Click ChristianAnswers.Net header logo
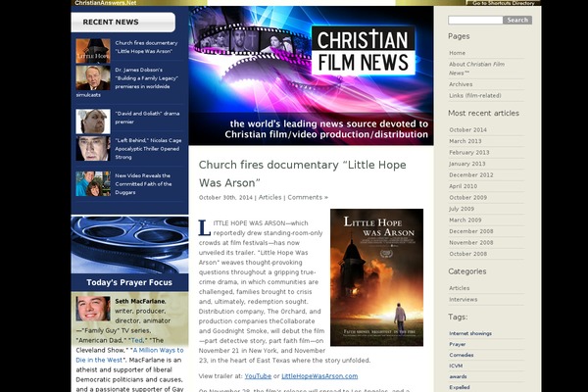The image size is (588, 392). click(x=106, y=3)
